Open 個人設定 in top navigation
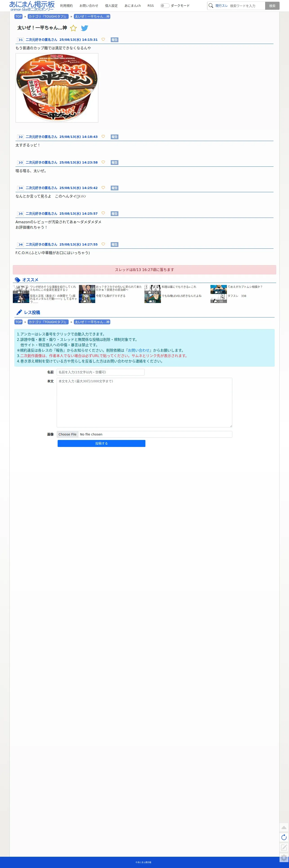The height and width of the screenshot is (868, 289). (111, 6)
